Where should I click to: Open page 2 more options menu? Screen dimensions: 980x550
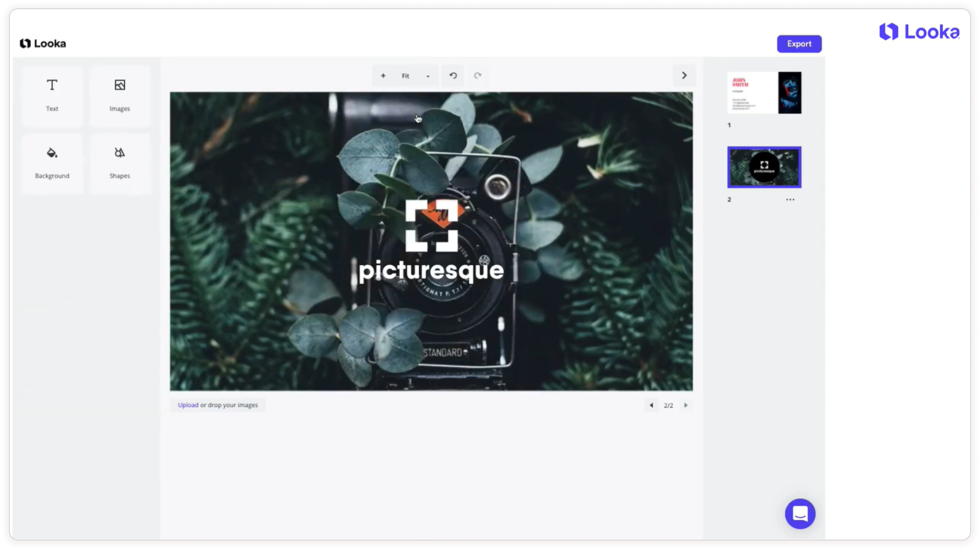790,199
